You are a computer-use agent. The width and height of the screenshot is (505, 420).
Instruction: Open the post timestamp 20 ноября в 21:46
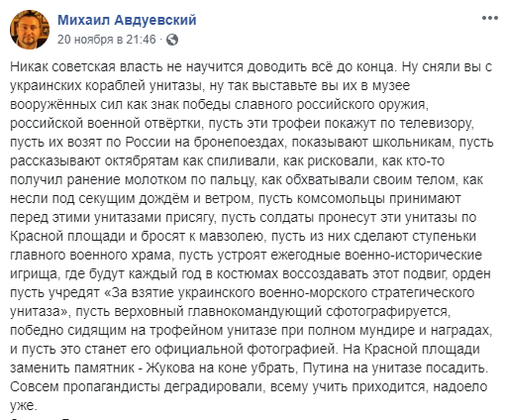(107, 40)
